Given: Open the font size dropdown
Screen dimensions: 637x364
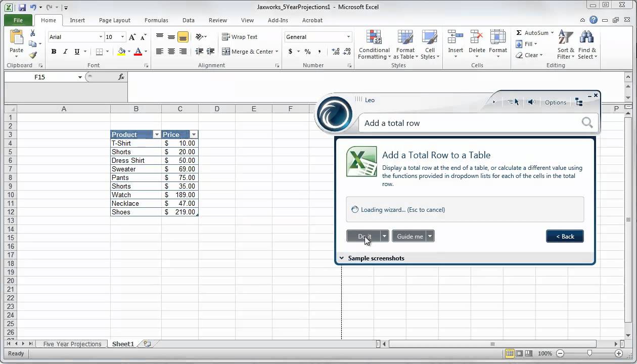Looking at the screenshot, I should tap(122, 37).
